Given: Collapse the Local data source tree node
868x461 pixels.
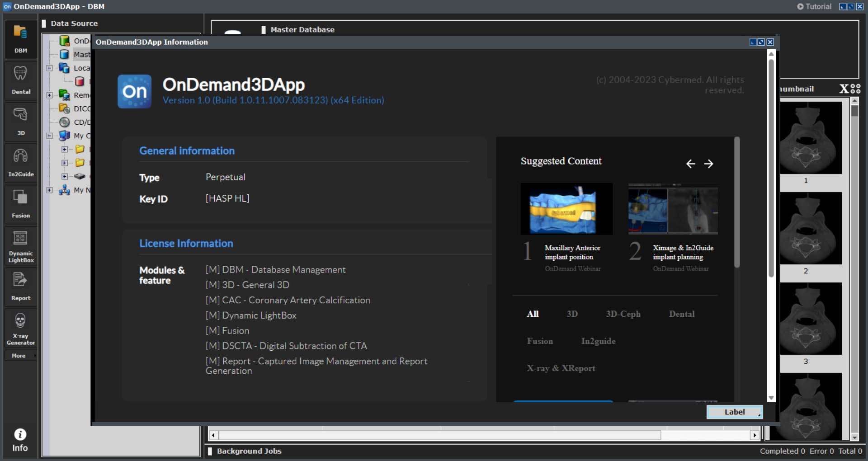Looking at the screenshot, I should tap(50, 68).
